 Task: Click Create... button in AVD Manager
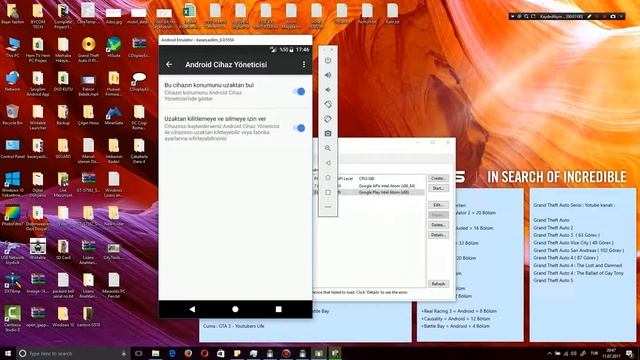(438, 178)
